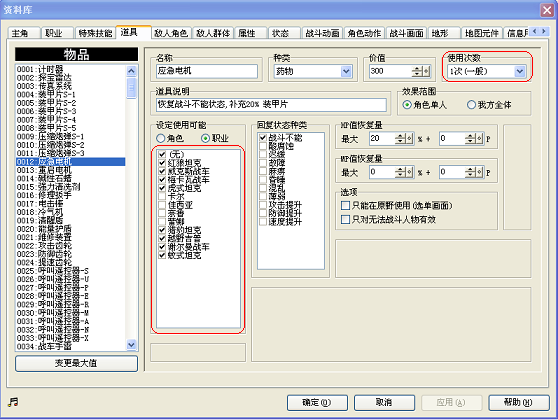Close the 资料库 window
This screenshot has height=420, width=558.
(x=547, y=10)
